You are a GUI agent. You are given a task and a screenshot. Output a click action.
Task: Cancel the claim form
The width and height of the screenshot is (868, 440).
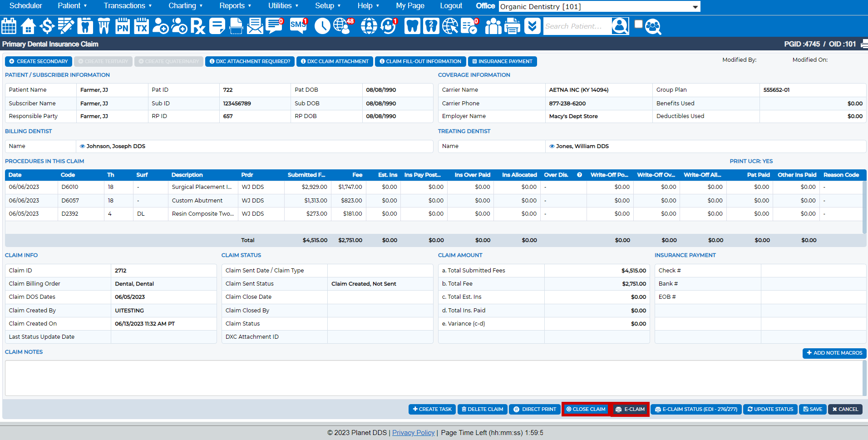[845, 409]
